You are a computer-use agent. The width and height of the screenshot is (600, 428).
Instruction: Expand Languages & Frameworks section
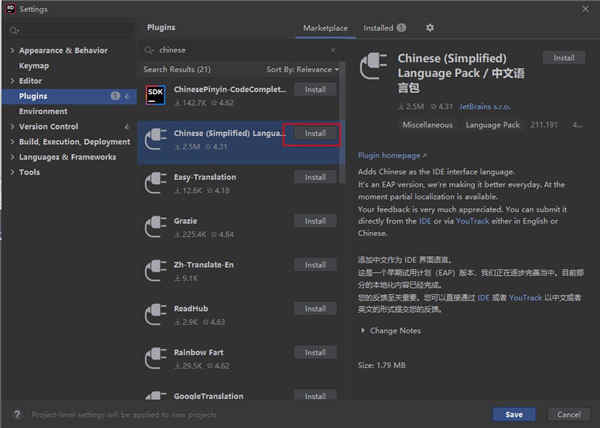point(12,157)
